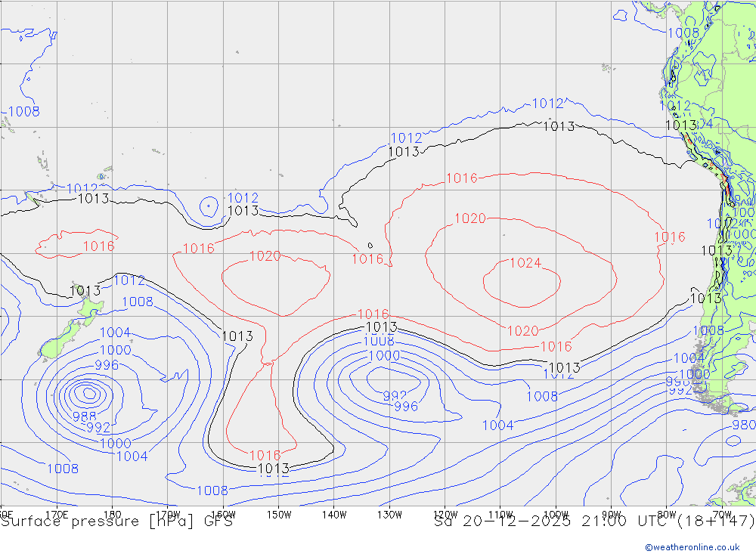This screenshot has height=554, width=756.
Task: Click the "Sa 20-12-2025 21:00 UTC (18+147)" timestamp
Action: pos(594,522)
